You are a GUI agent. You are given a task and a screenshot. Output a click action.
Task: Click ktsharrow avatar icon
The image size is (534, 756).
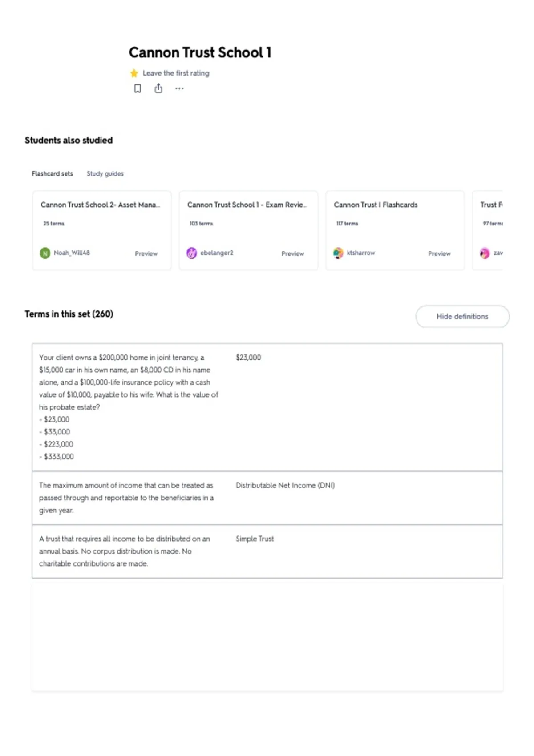[338, 253]
